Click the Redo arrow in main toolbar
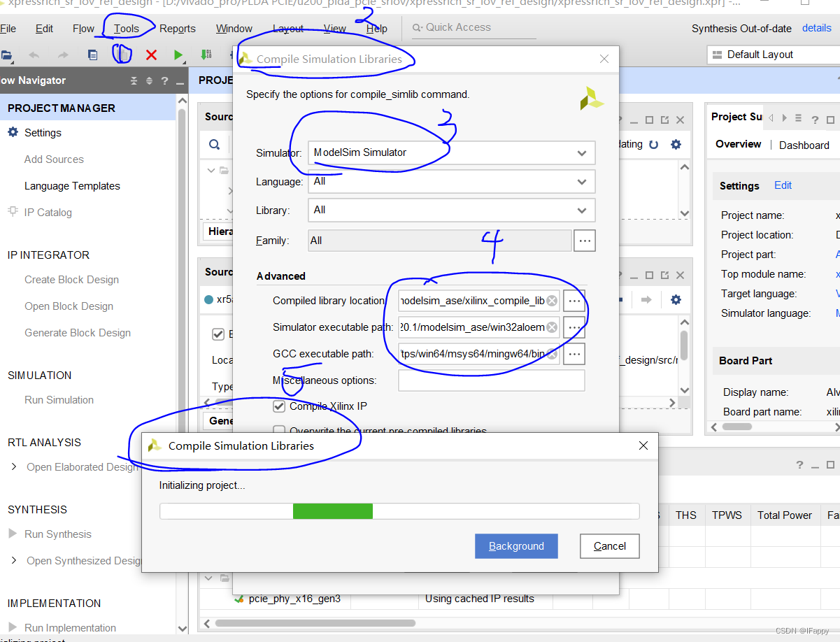The height and width of the screenshot is (642, 840). 63,55
